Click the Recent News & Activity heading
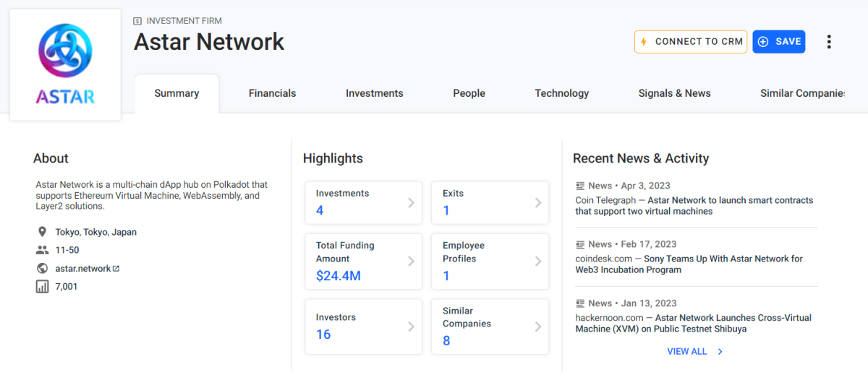The width and height of the screenshot is (868, 380). [641, 158]
